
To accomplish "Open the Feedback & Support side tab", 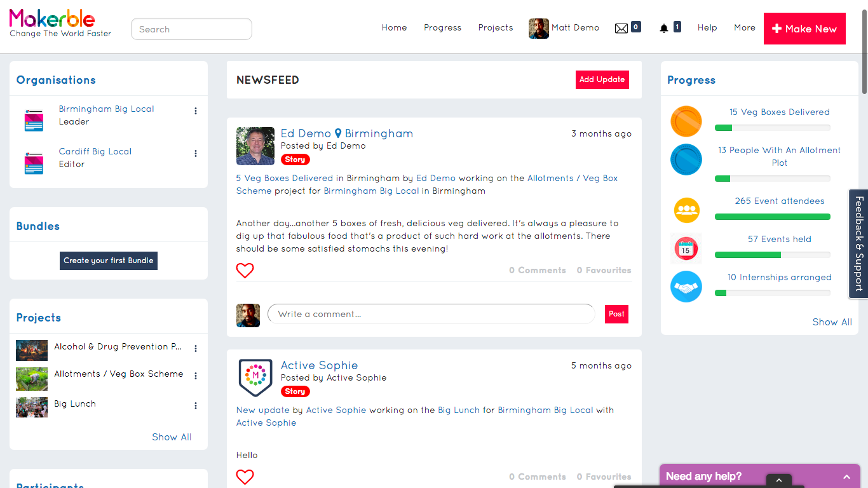I will [x=858, y=243].
